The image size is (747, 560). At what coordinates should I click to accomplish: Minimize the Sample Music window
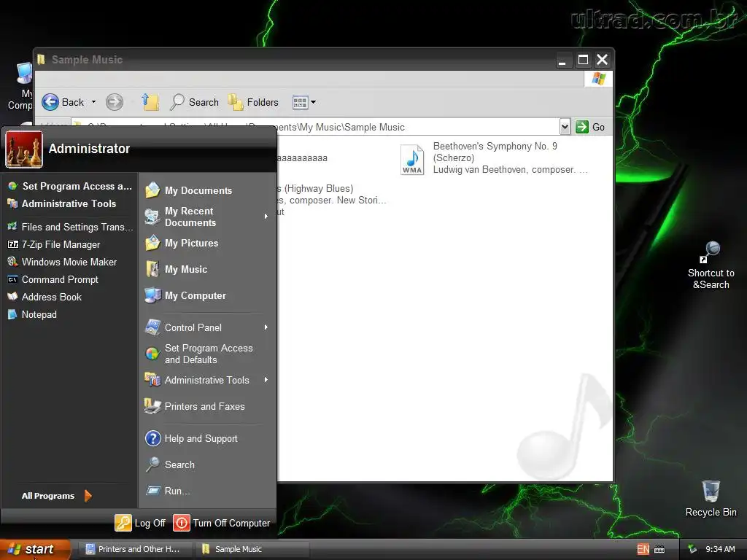[x=562, y=60]
